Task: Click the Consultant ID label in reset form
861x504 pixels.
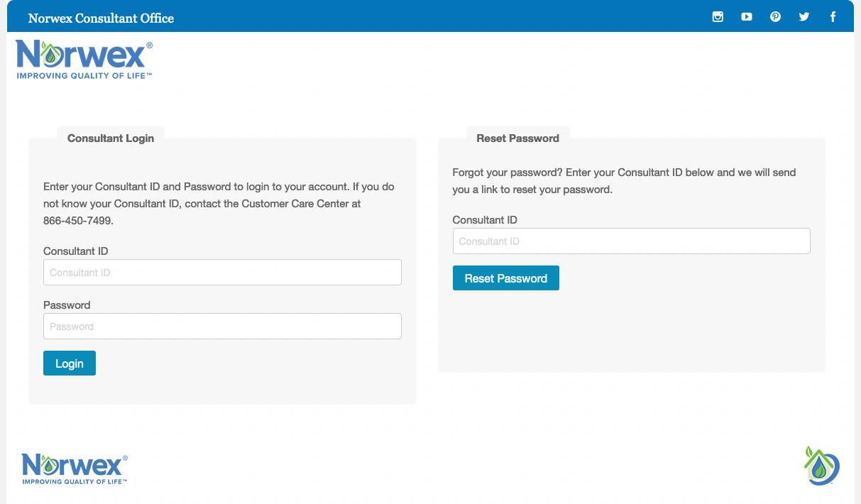Action: click(x=485, y=220)
